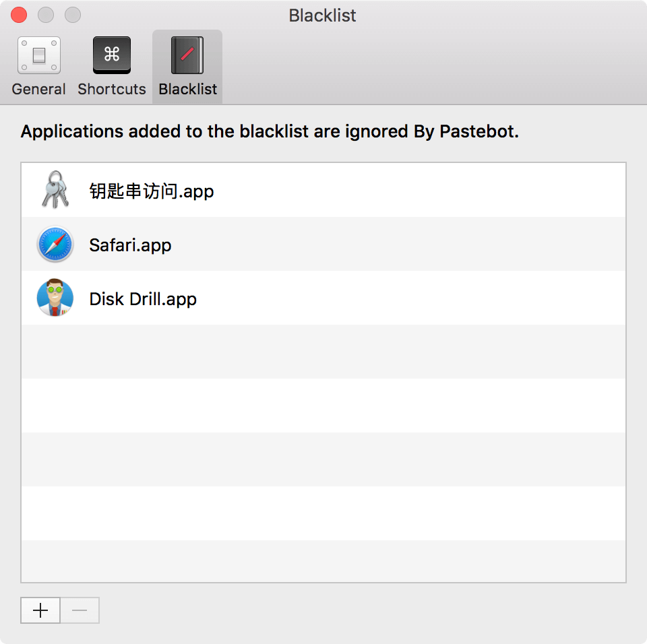This screenshot has width=647, height=644.
Task: Select the Disk Drill.app list entry
Action: point(323,298)
